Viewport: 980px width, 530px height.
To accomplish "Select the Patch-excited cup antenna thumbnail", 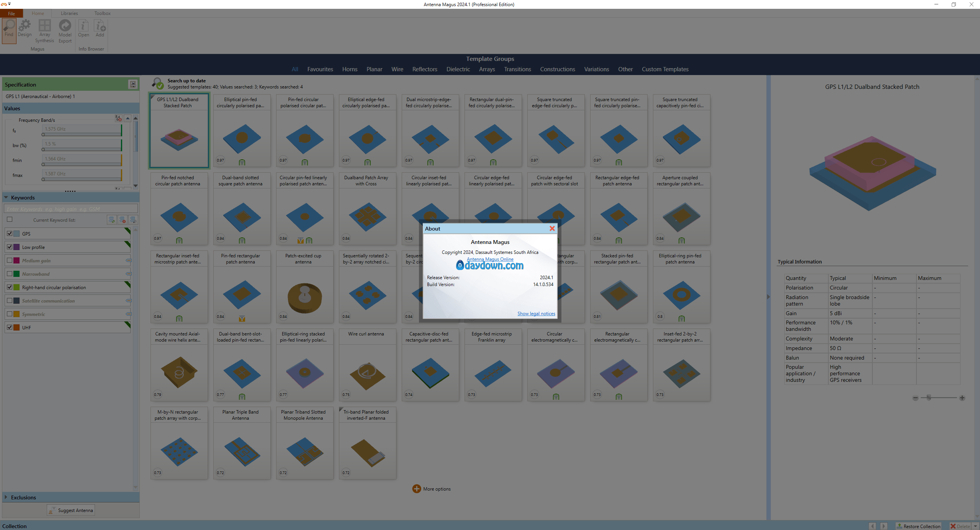I will coord(304,286).
